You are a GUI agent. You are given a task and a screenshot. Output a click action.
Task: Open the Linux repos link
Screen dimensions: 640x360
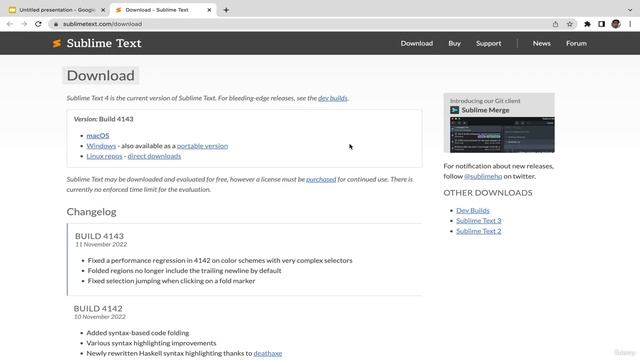click(104, 156)
